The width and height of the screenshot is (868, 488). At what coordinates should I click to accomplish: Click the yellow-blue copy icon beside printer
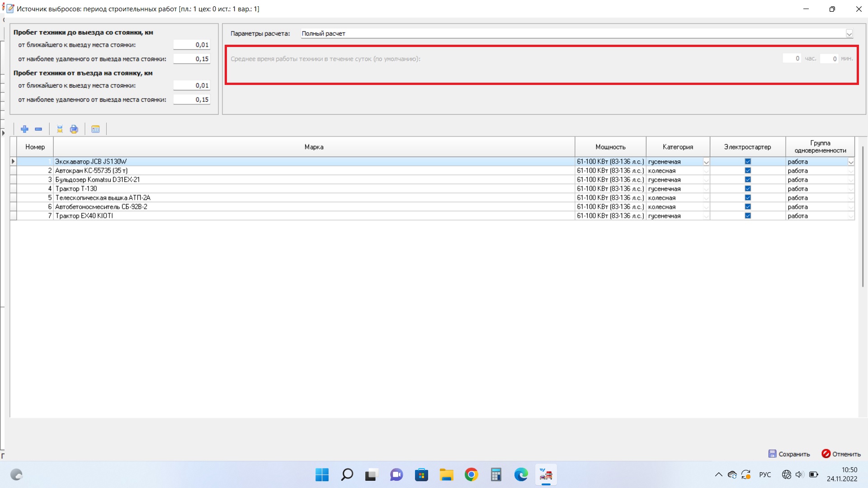[60, 129]
